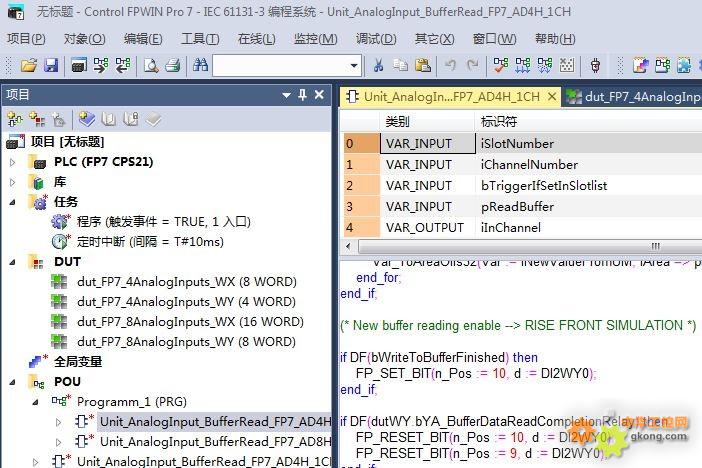Viewport: 702px width, 468px height.
Task: Open the 编辑(E) menu
Action: pos(143,39)
